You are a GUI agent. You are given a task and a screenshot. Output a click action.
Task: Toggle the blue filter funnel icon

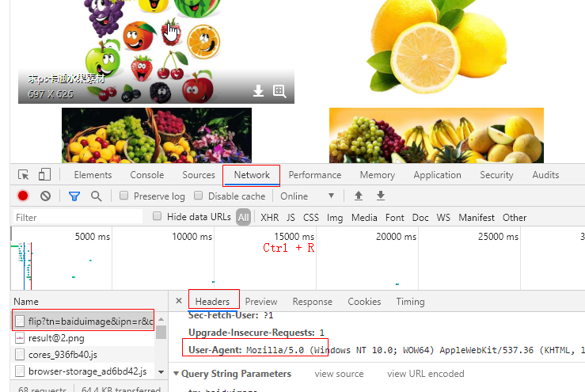pos(74,196)
